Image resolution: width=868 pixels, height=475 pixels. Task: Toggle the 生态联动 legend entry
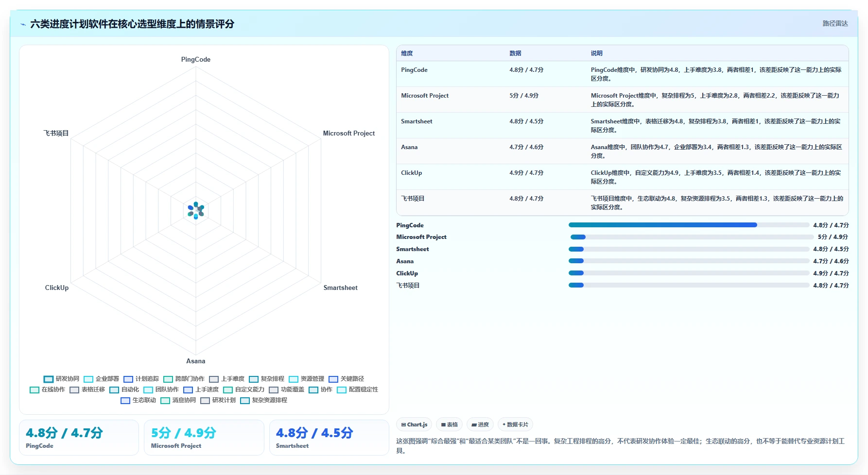click(138, 400)
